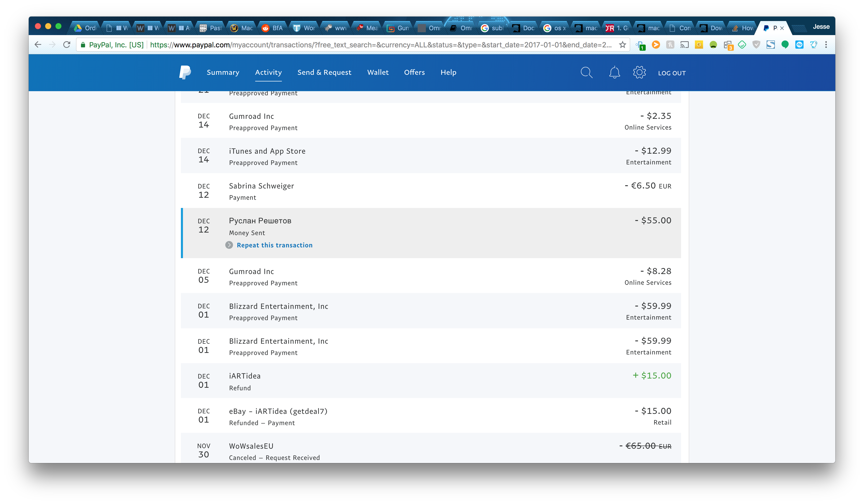Click the orange arrow extension icon
Image resolution: width=864 pixels, height=504 pixels.
[655, 45]
